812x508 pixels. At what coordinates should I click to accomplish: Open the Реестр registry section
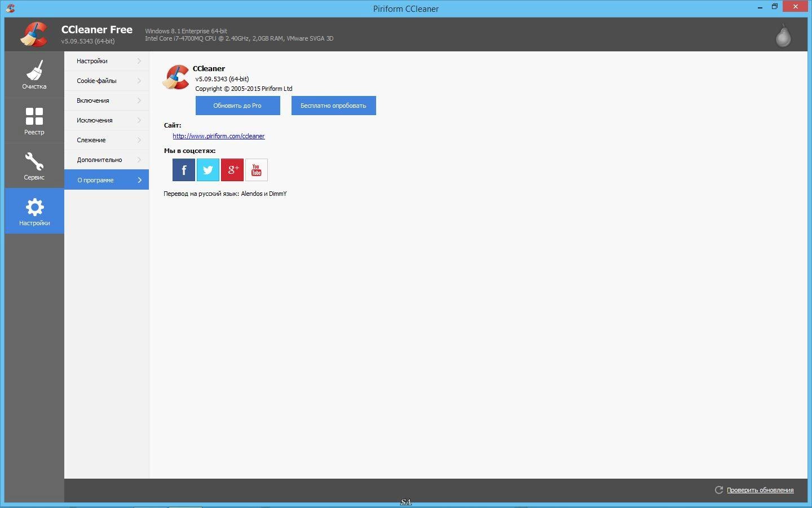pos(34,120)
